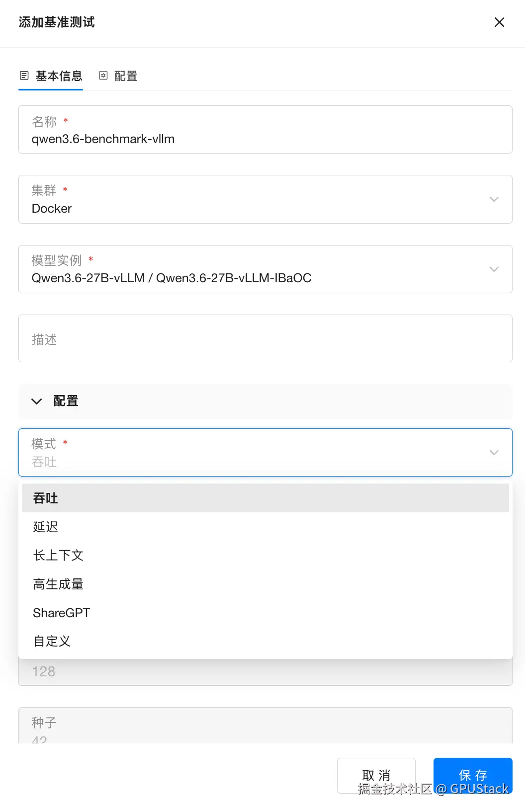
Task: Edit the 名称 input field
Action: coord(265,139)
